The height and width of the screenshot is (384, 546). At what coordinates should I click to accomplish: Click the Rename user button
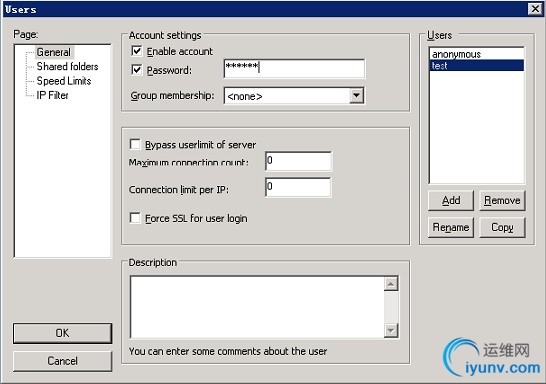coord(451,227)
